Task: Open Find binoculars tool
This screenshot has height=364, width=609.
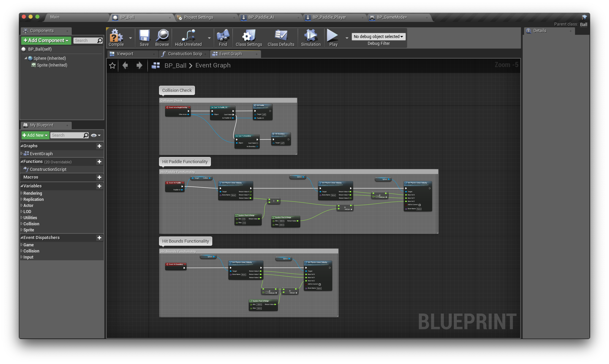Action: coord(223,36)
